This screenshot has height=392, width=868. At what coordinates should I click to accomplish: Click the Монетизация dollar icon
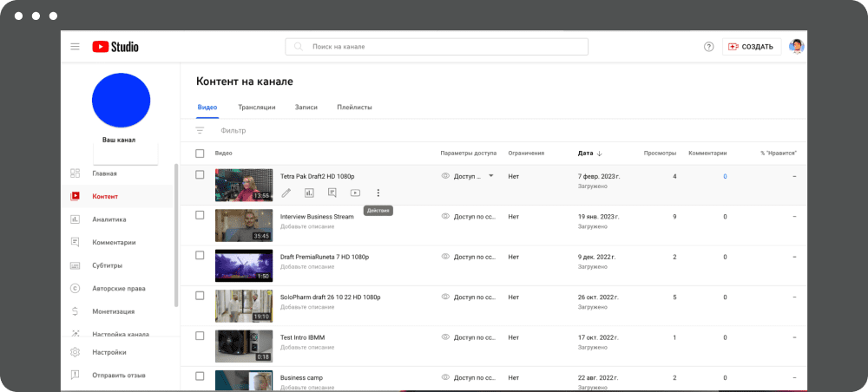point(76,311)
